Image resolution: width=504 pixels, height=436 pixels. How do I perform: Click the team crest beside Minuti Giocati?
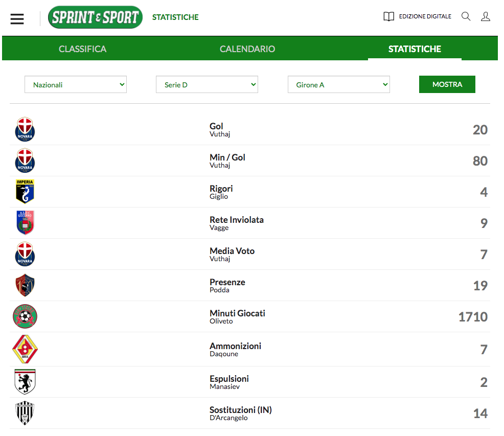pos(25,316)
